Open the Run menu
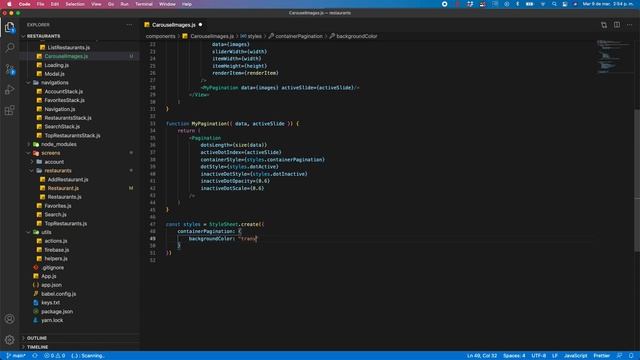Viewport: 640px width, 360px height. [x=124, y=4]
